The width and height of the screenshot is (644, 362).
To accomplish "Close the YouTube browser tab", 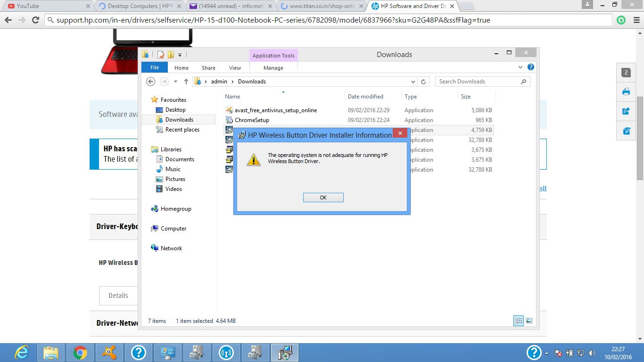I will click(x=88, y=6).
